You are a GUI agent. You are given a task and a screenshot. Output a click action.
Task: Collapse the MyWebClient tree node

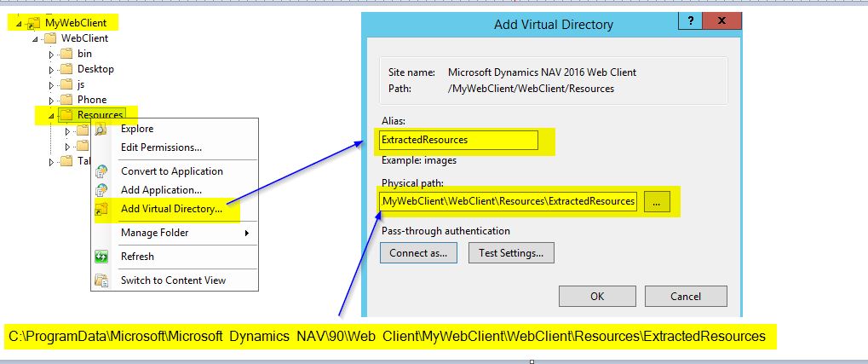pos(20,25)
